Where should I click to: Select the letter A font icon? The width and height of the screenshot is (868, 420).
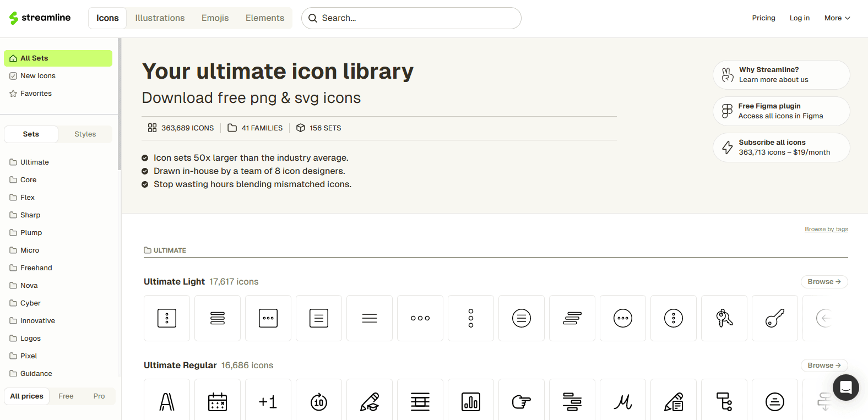(x=167, y=402)
